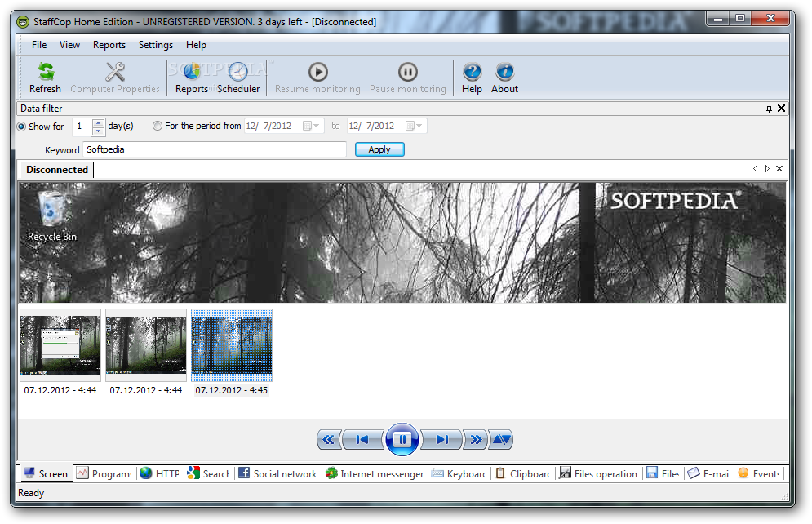Click the days number field
Viewport: 812px width, 524px height.
tap(83, 127)
